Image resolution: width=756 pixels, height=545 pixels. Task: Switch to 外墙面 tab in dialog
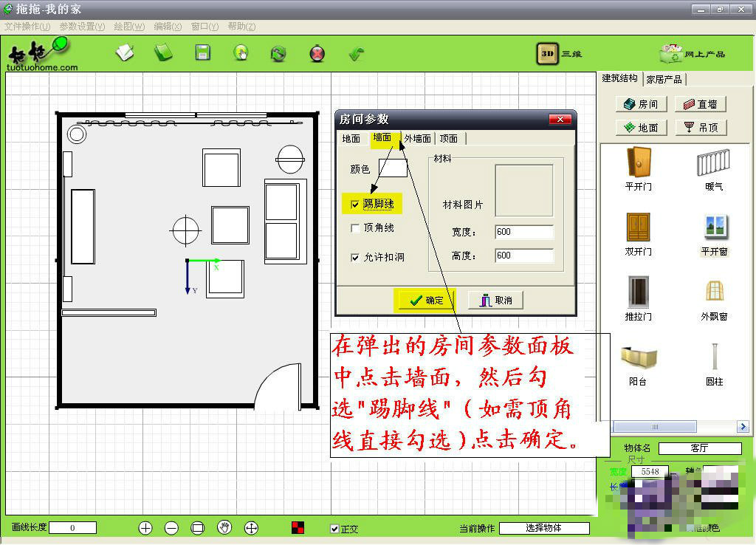click(x=418, y=139)
